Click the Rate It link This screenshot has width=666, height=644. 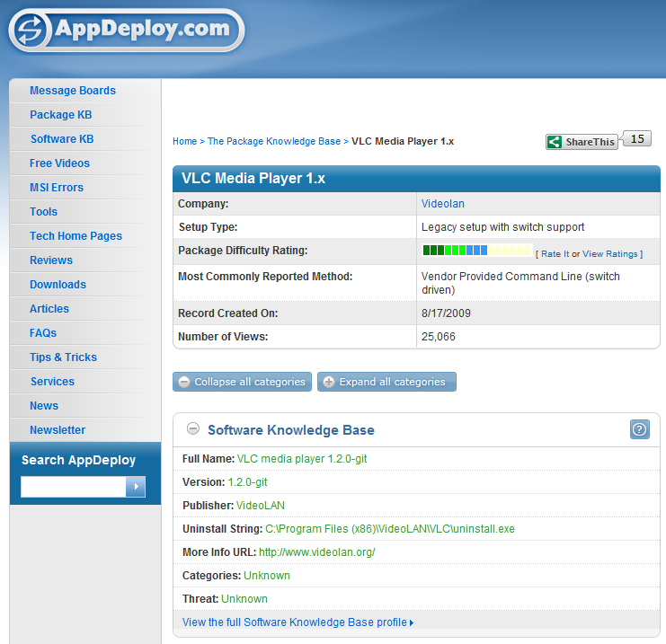(x=555, y=254)
